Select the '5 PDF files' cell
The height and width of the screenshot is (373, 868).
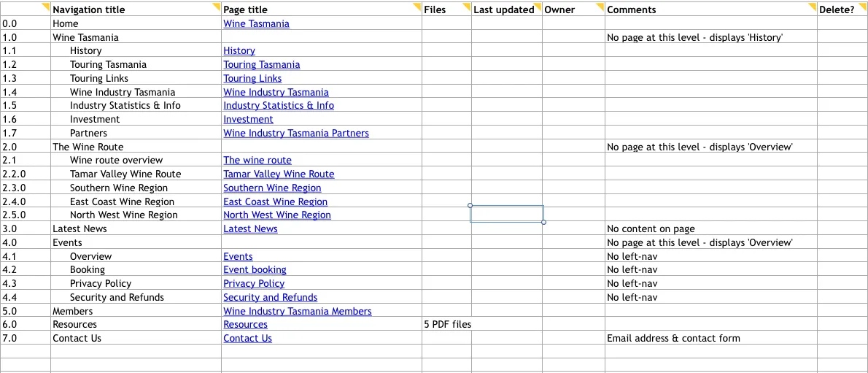pyautogui.click(x=446, y=325)
